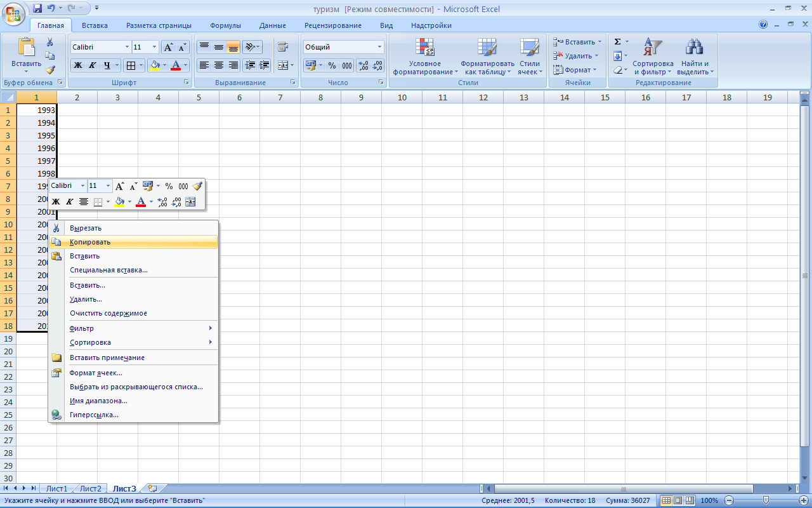Click Undo arrow in quick access toolbar
Screen dimensions: 812x508
[51, 9]
